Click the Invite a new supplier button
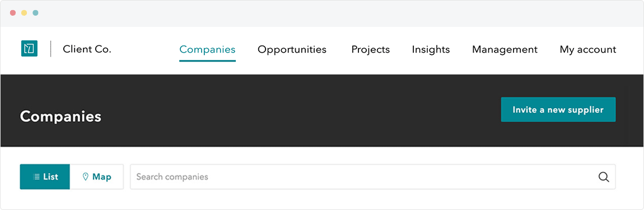644x210 pixels. click(558, 110)
